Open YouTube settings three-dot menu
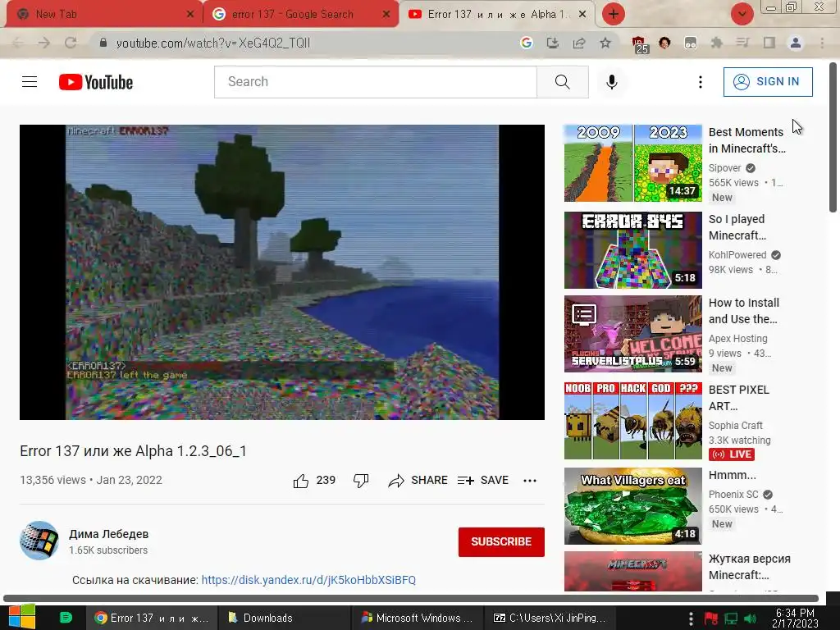Screen dimensions: 840x630 tap(701, 82)
